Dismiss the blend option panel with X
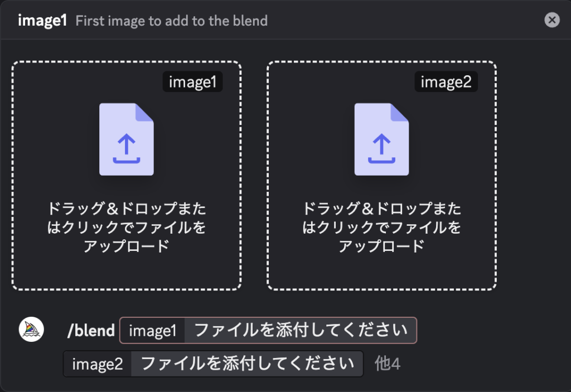Image resolution: width=571 pixels, height=392 pixels. click(551, 21)
